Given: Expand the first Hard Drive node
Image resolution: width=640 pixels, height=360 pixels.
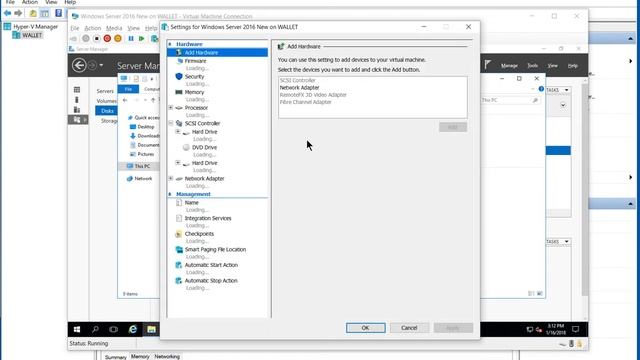Looking at the screenshot, I should point(178,132).
